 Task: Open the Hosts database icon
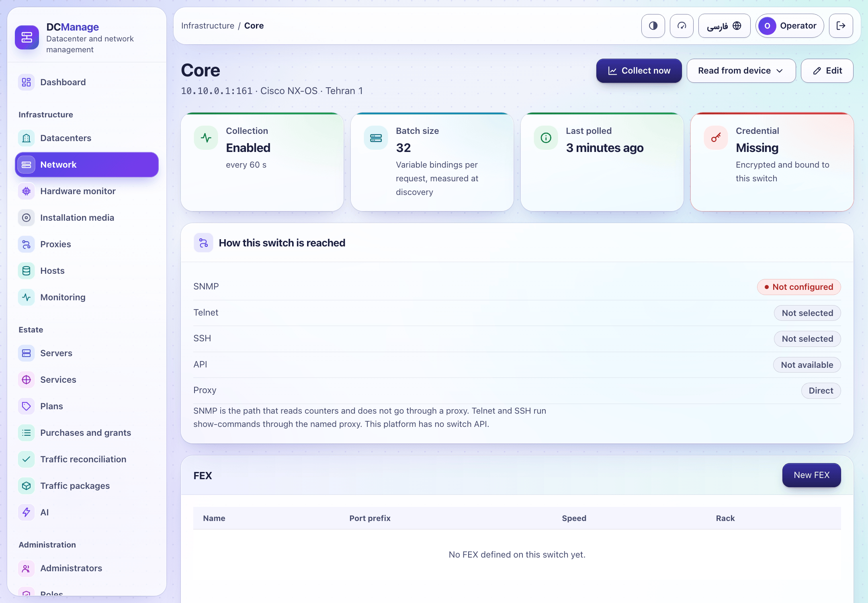click(27, 271)
